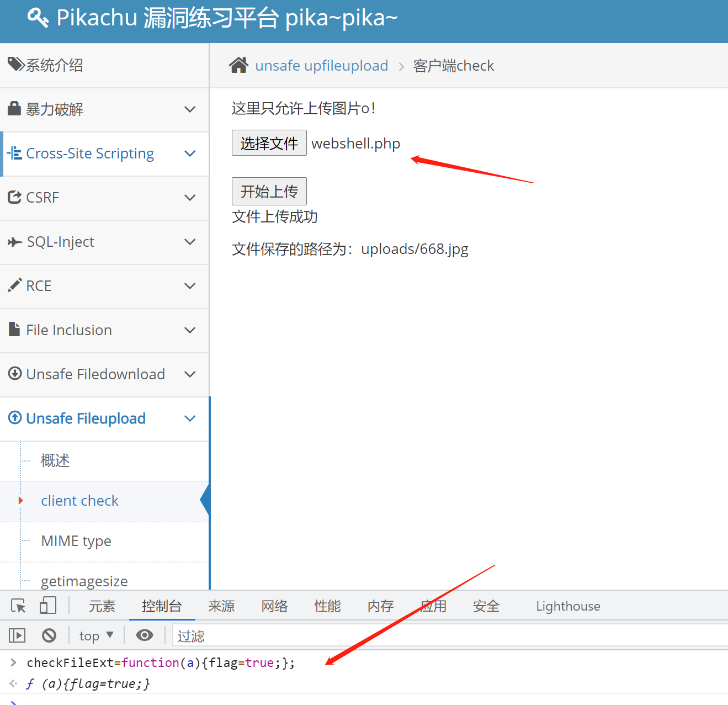The height and width of the screenshot is (705, 728).
Task: Expand the console input entry arrow
Action: coord(14,662)
